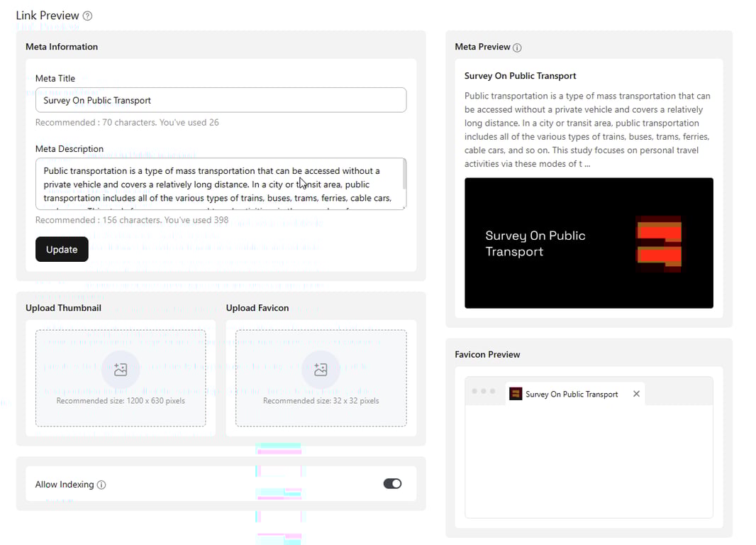
Task: Select the Survey On Public Transport browser tab
Action: [575, 394]
